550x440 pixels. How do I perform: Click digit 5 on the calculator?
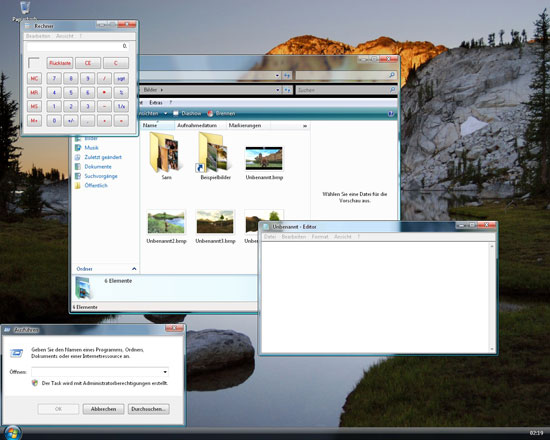pyautogui.click(x=71, y=93)
